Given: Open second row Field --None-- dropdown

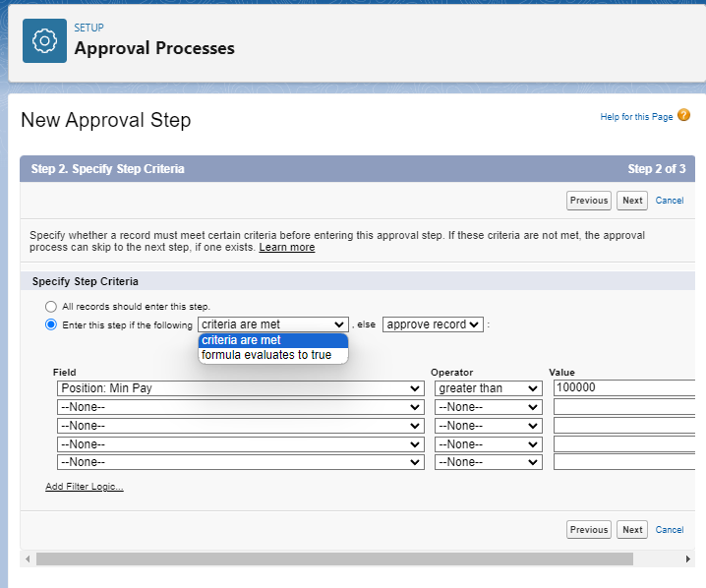Looking at the screenshot, I should coord(241,407).
